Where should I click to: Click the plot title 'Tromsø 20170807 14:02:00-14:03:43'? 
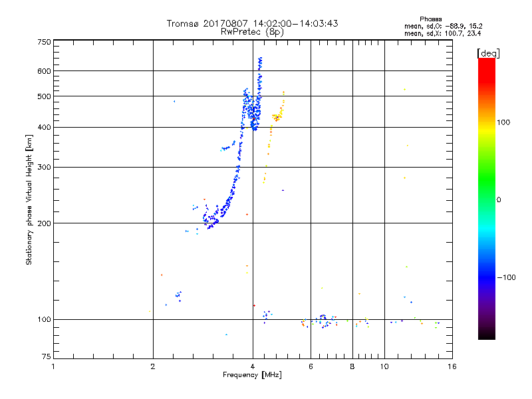[x=252, y=23]
